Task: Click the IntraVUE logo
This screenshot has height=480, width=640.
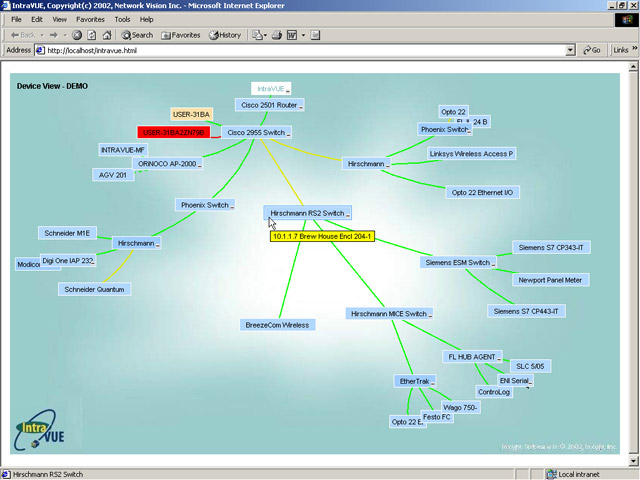Action: coord(40,430)
